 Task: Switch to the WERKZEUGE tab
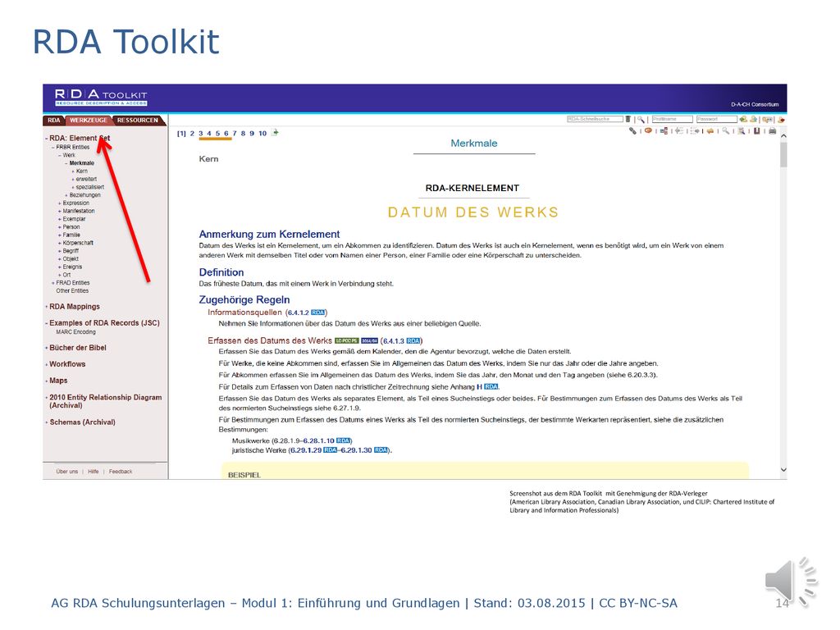[89, 120]
